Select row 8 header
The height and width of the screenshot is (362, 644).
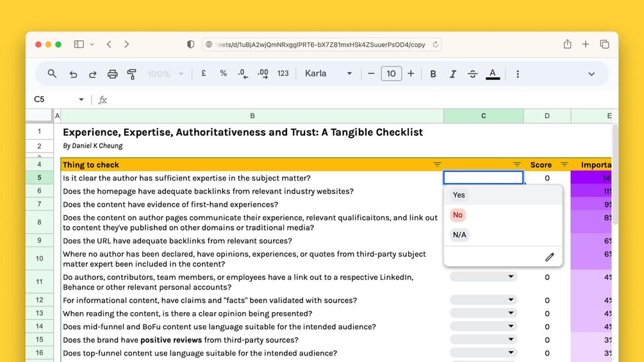point(40,222)
